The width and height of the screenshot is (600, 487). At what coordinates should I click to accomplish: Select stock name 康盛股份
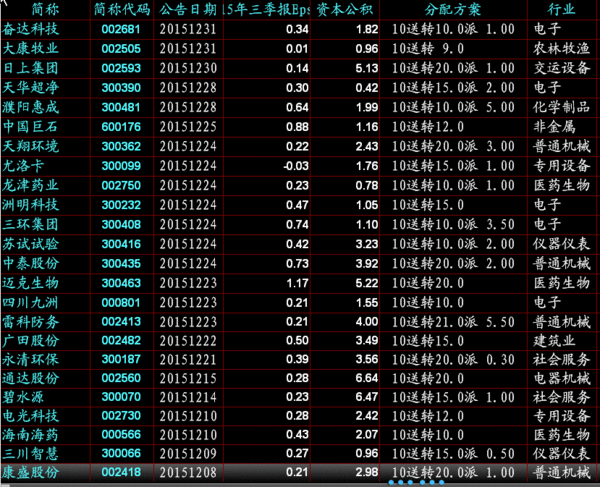30,472
